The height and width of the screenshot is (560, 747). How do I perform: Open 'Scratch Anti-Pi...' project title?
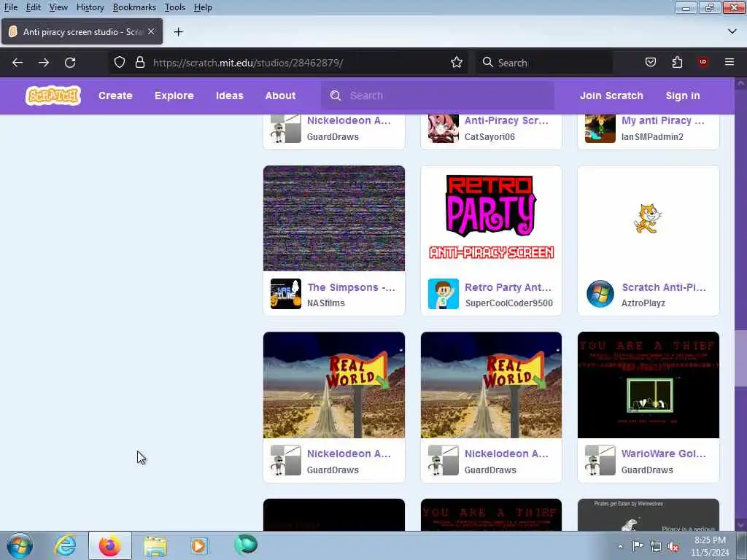click(x=664, y=287)
